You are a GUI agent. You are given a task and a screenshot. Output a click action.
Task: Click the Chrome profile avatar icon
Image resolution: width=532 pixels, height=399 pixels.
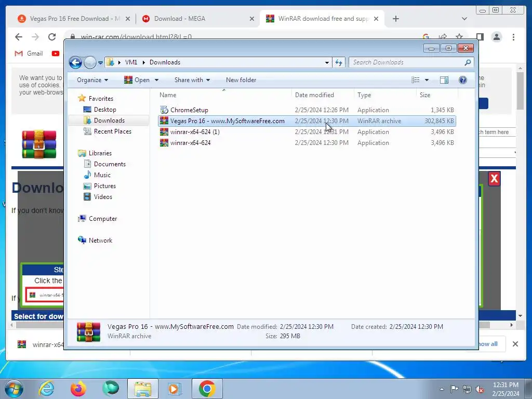496,37
